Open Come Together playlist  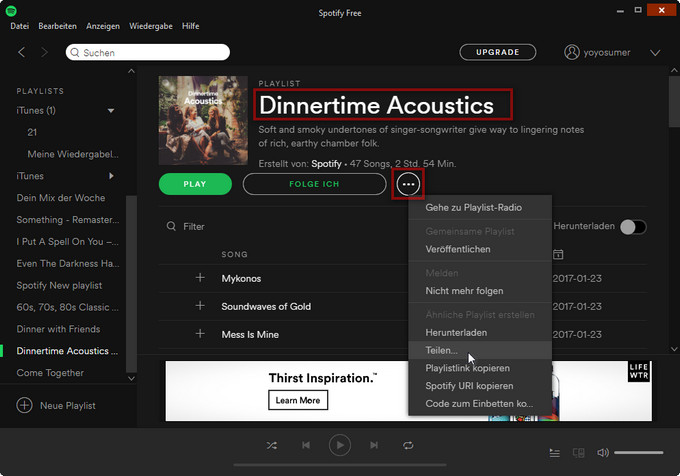click(50, 373)
